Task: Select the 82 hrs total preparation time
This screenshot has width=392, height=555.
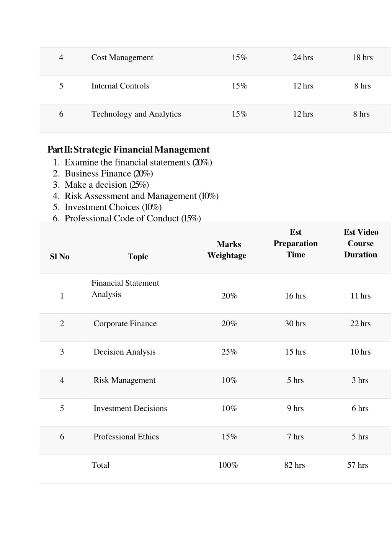Action: [295, 465]
